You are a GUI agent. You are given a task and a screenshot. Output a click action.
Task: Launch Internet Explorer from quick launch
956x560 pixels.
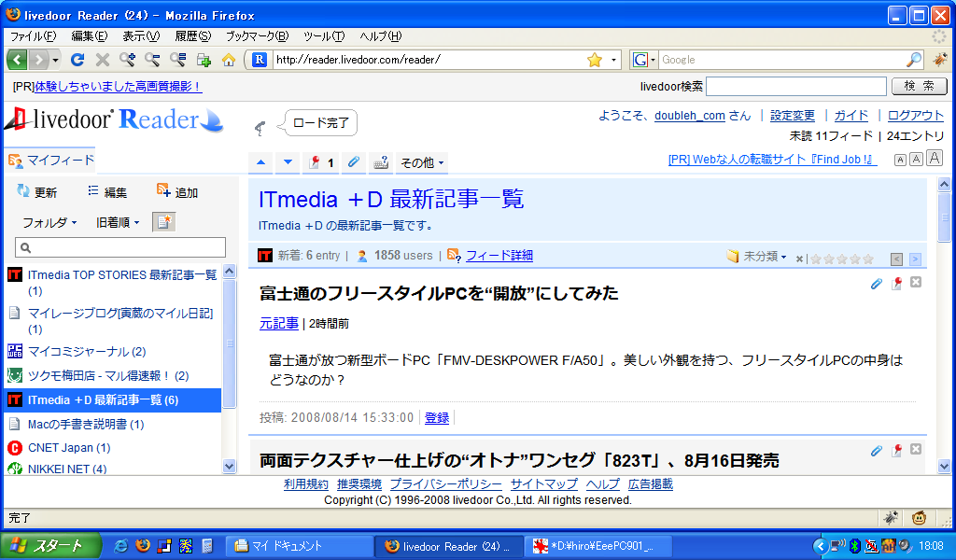point(120,546)
